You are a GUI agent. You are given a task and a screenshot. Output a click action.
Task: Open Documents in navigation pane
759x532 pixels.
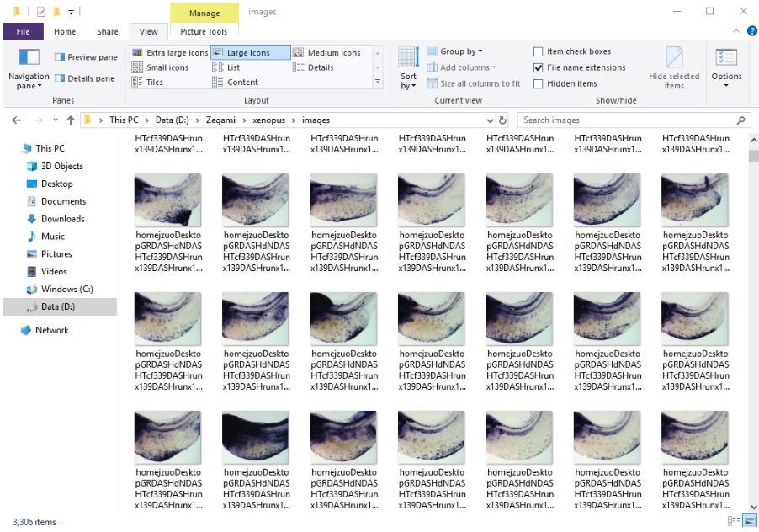[56, 201]
